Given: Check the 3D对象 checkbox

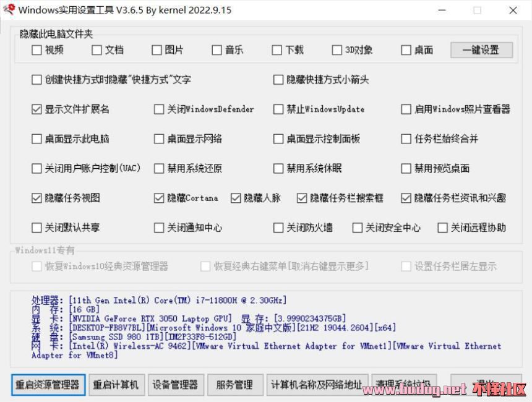Looking at the screenshot, I should 337,50.
